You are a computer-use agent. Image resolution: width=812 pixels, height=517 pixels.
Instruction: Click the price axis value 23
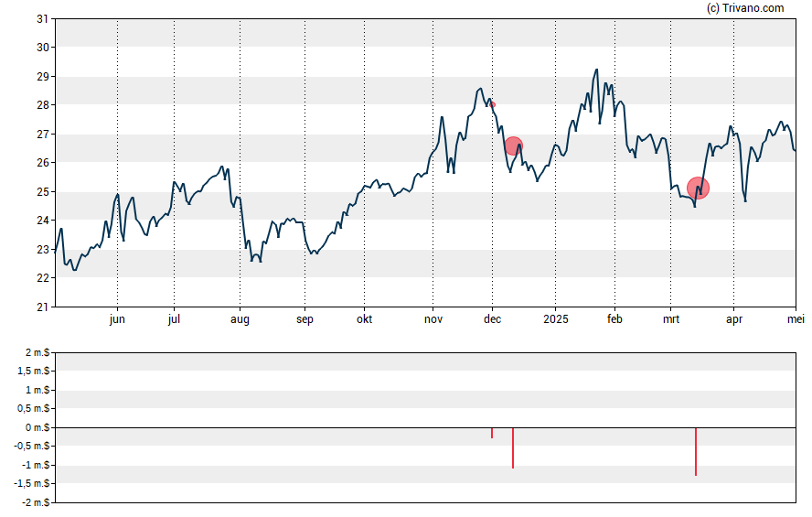tap(42, 250)
